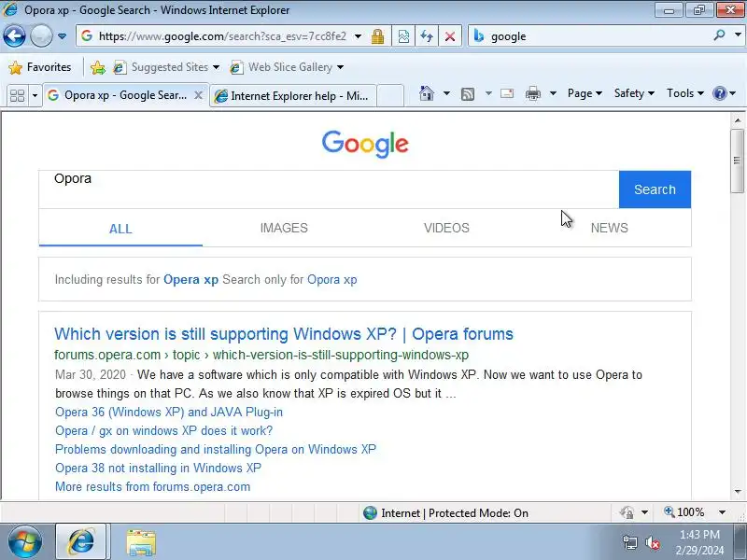The height and width of the screenshot is (560, 747).
Task: Open Which version still supporting Windows XP result
Action: point(284,334)
